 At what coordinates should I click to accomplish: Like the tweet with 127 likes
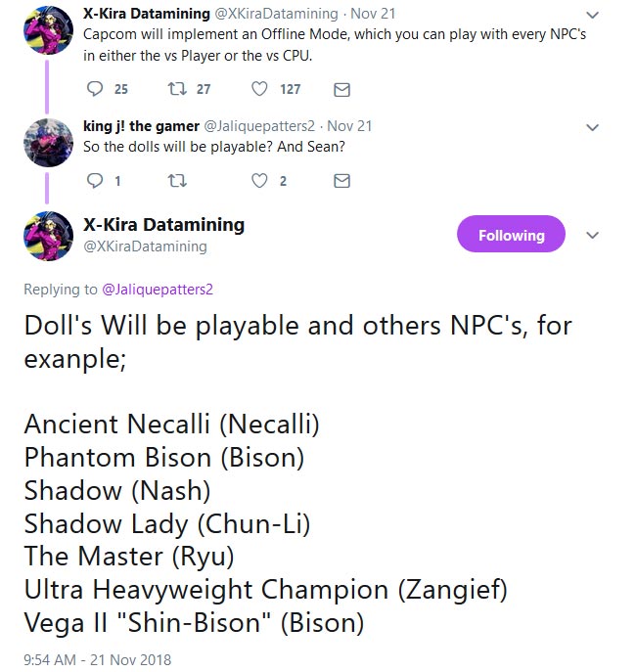tap(259, 89)
